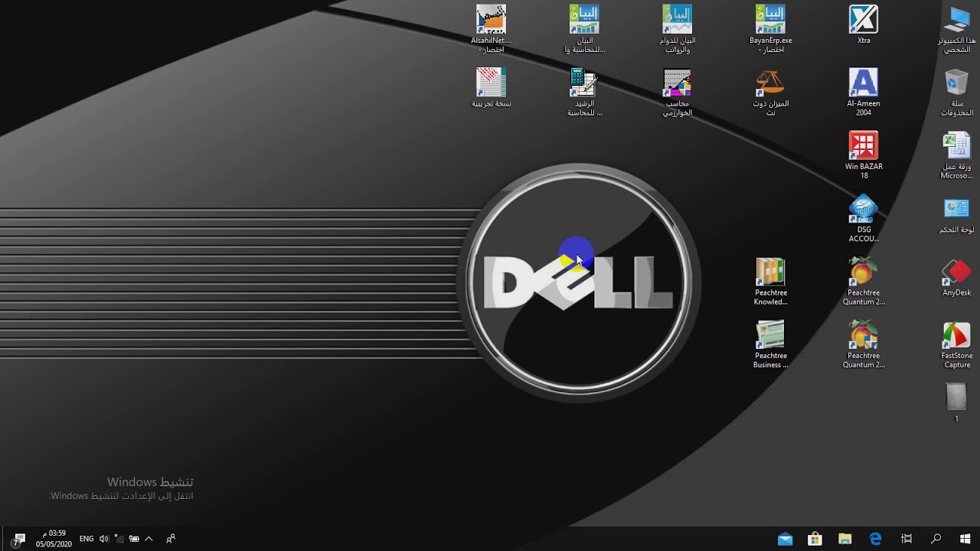Open ورقة عمل Microsoft Excel file

[957, 155]
